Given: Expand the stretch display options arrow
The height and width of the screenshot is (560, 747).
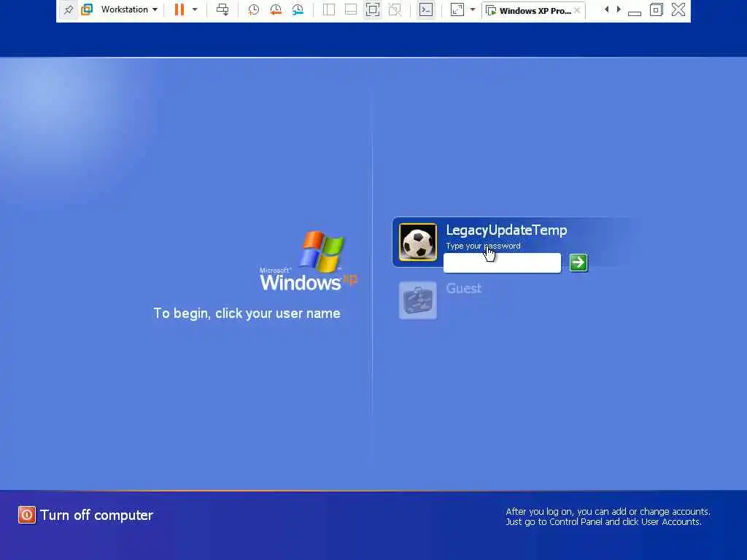Looking at the screenshot, I should pyautogui.click(x=473, y=9).
